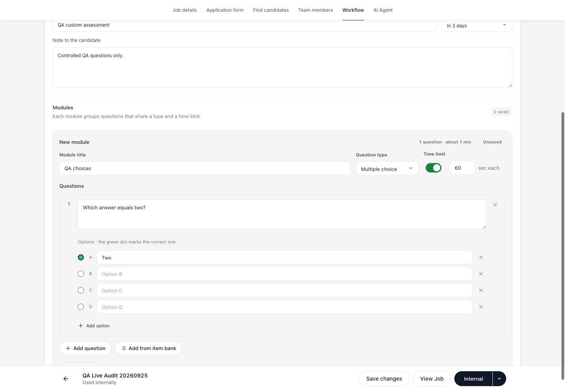This screenshot has height=392, width=565.
Task: Click the page's vertical scrollbar
Action: (x=563, y=246)
